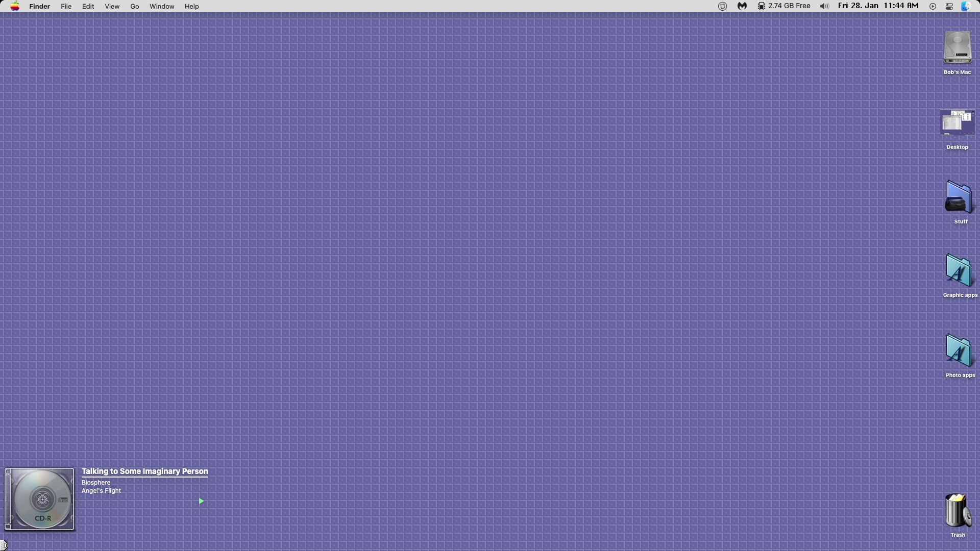The height and width of the screenshot is (551, 980).
Task: Click the song title Talking to Some Imaginary Person
Action: 144,471
